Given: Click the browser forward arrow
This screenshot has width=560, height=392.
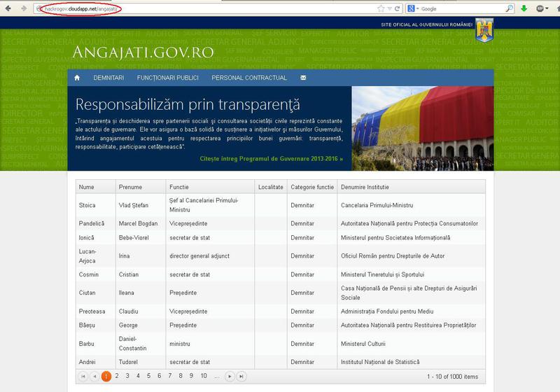Looking at the screenshot, I should point(24,8).
